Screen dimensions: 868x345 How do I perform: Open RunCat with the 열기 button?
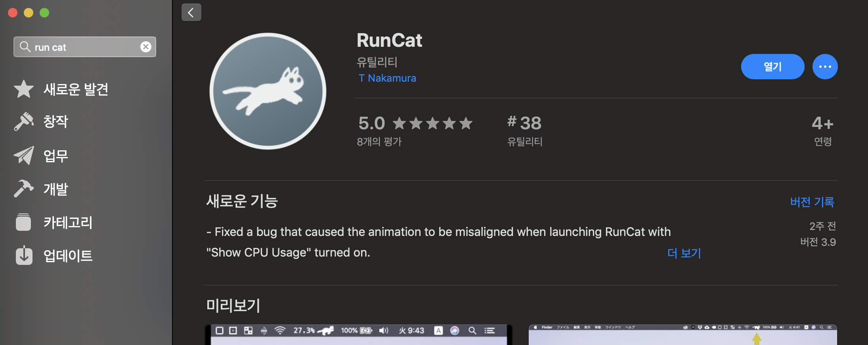(772, 67)
